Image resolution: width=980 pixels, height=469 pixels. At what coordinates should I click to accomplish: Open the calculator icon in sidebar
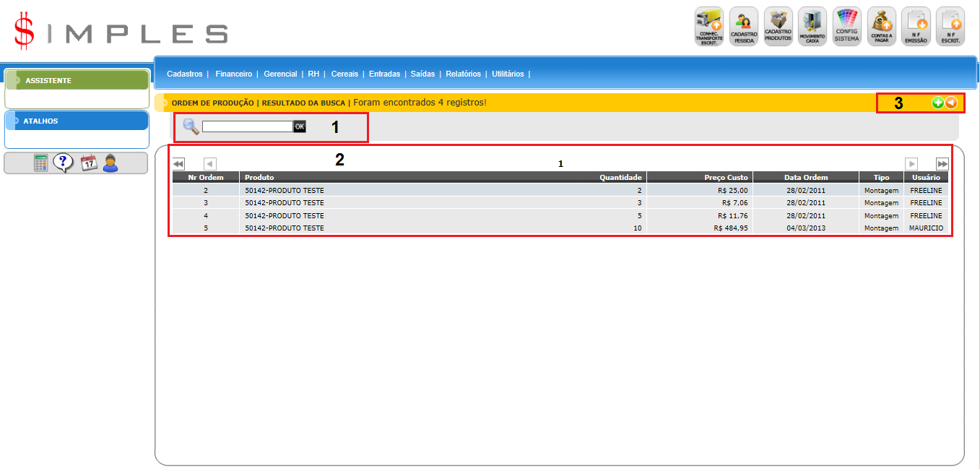[41, 163]
